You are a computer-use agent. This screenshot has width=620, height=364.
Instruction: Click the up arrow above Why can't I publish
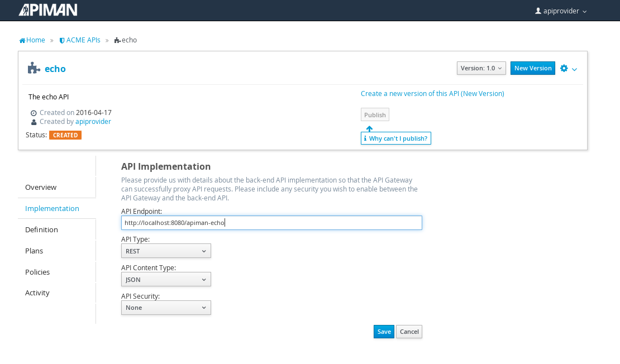pos(369,128)
